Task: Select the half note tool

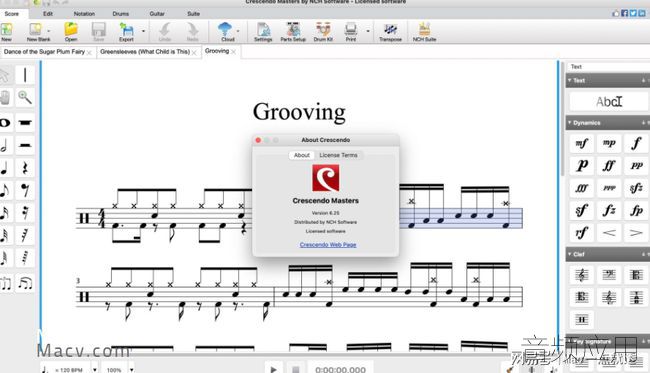Action: [x=5, y=145]
